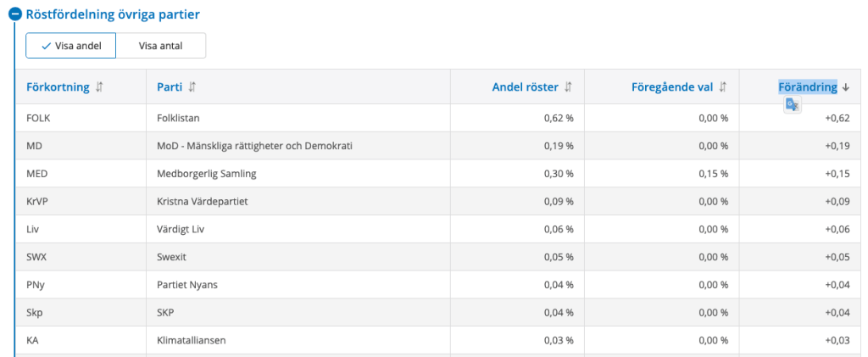The image size is (868, 357).
Task: Toggle the Förändring descending sort arrow
Action: tap(845, 86)
